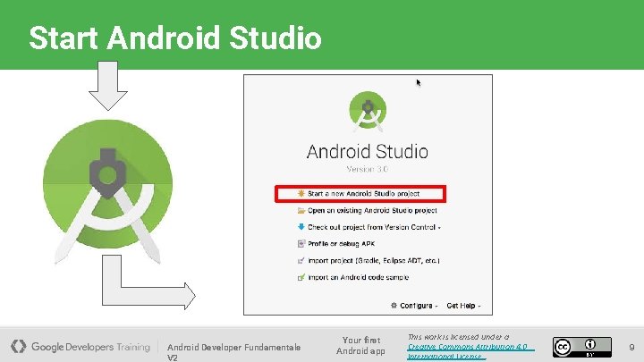644x362 pixels.
Task: Click the Version 3.0 text
Action: 368,169
